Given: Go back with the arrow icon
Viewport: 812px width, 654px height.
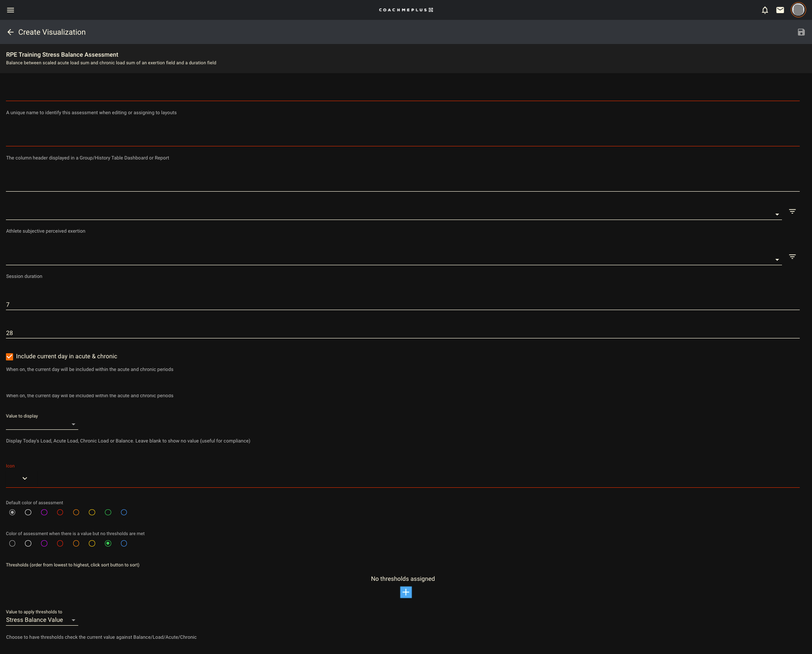Looking at the screenshot, I should pos(11,32).
